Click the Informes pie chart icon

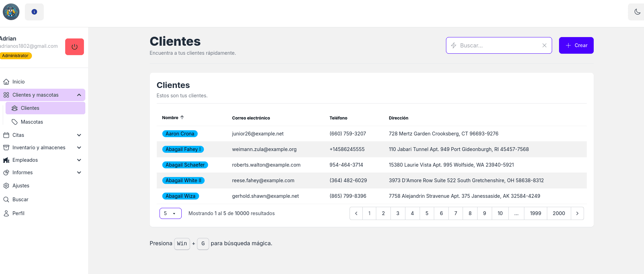[6, 173]
